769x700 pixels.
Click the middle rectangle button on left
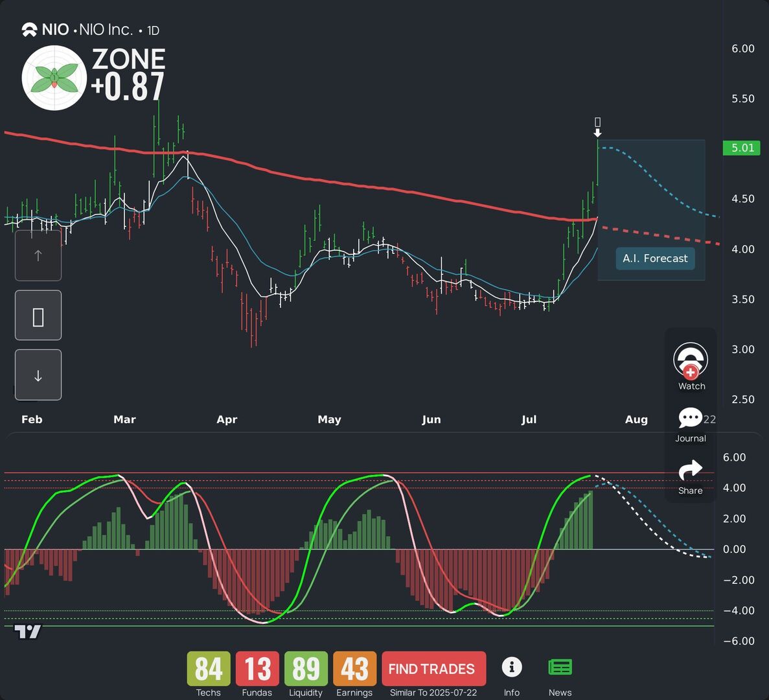(38, 316)
